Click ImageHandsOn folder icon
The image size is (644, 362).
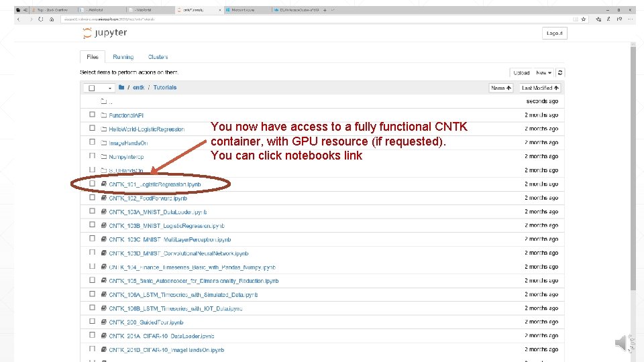pos(104,143)
